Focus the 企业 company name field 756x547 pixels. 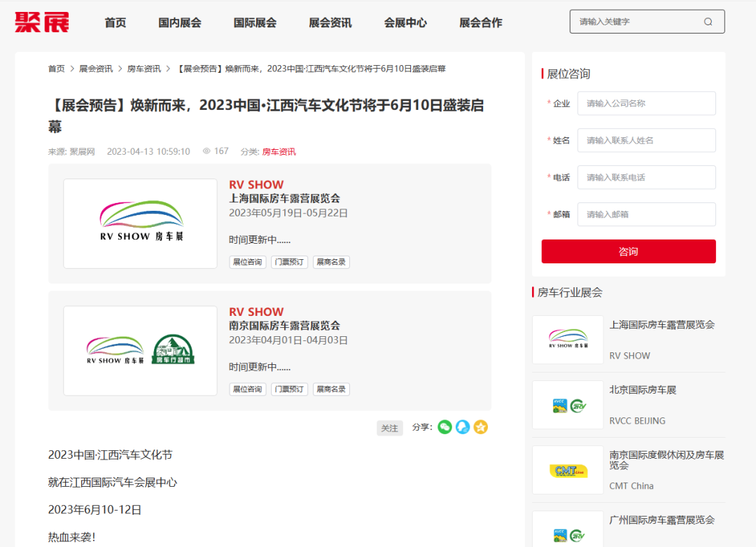pos(647,103)
